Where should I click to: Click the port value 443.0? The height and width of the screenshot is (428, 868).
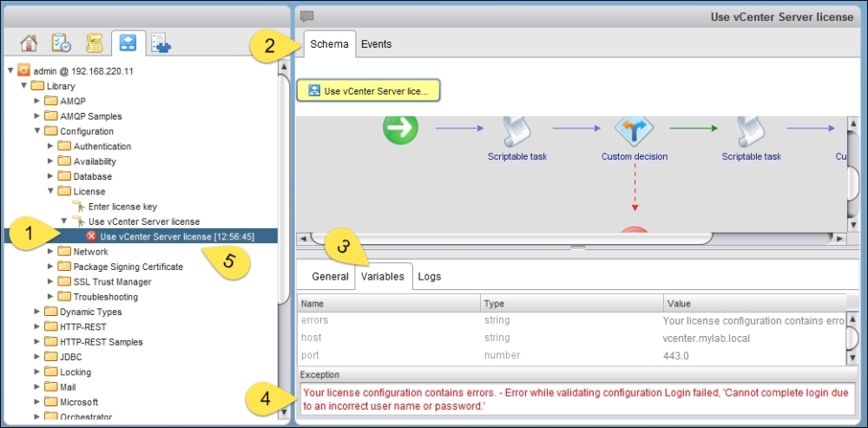pyautogui.click(x=675, y=355)
